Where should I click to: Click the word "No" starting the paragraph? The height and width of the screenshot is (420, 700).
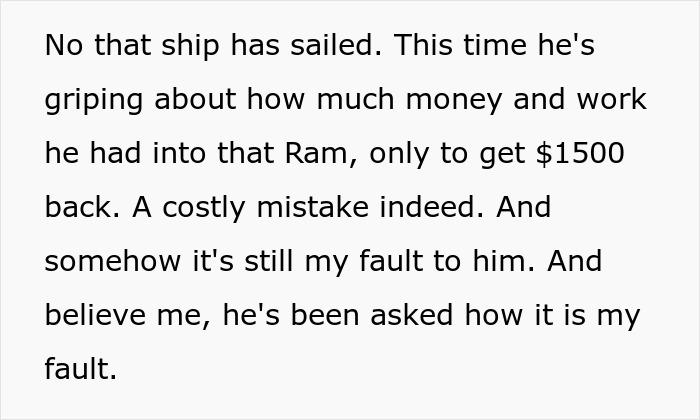click(64, 46)
